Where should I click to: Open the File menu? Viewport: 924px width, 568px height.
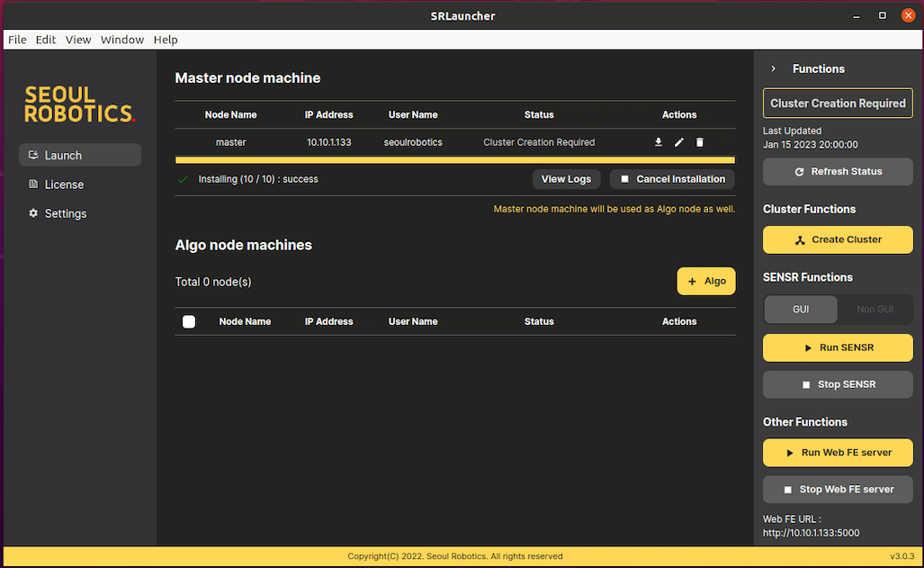point(16,40)
